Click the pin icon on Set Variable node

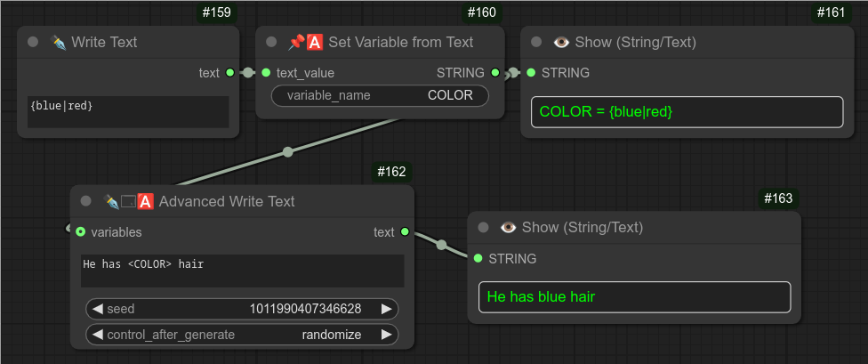[x=296, y=42]
